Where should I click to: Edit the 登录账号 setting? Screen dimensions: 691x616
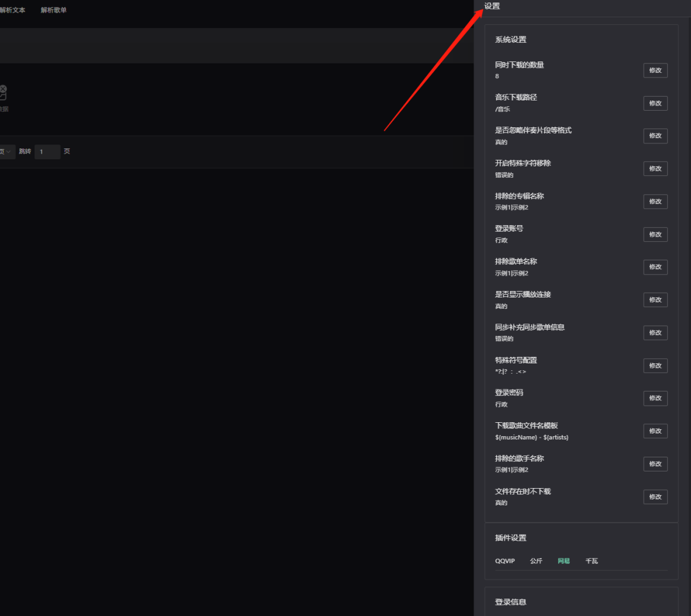655,234
